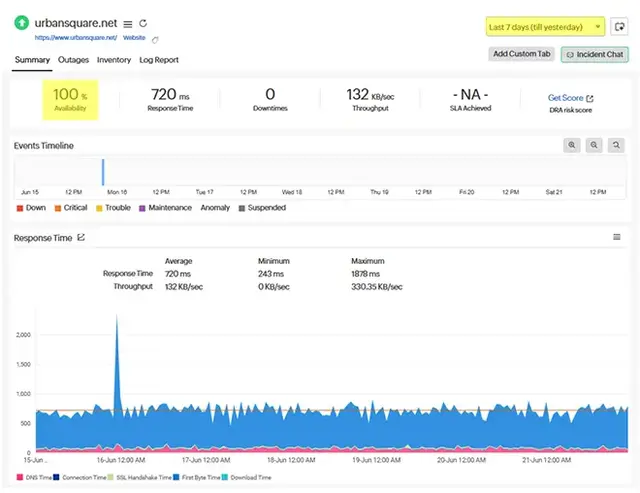The image size is (640, 493).
Task: Toggle First Byte Time series in legend
Action: [x=197, y=477]
